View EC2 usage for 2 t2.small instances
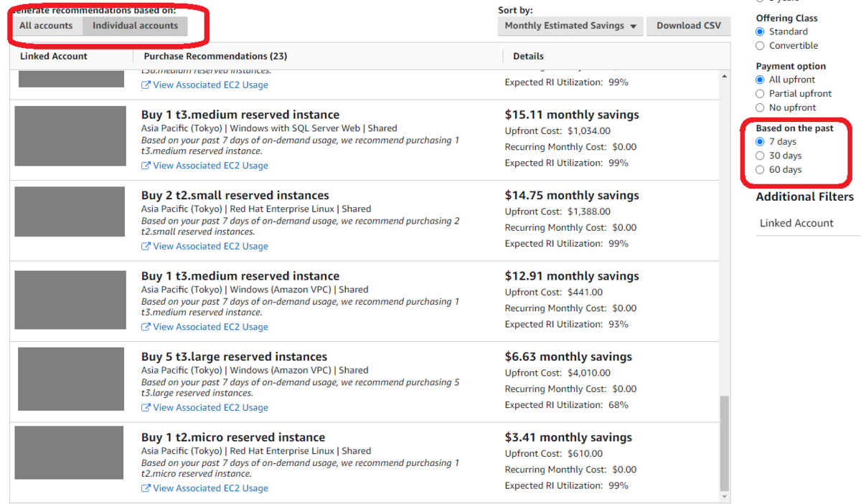The height and width of the screenshot is (504, 861). click(x=210, y=246)
